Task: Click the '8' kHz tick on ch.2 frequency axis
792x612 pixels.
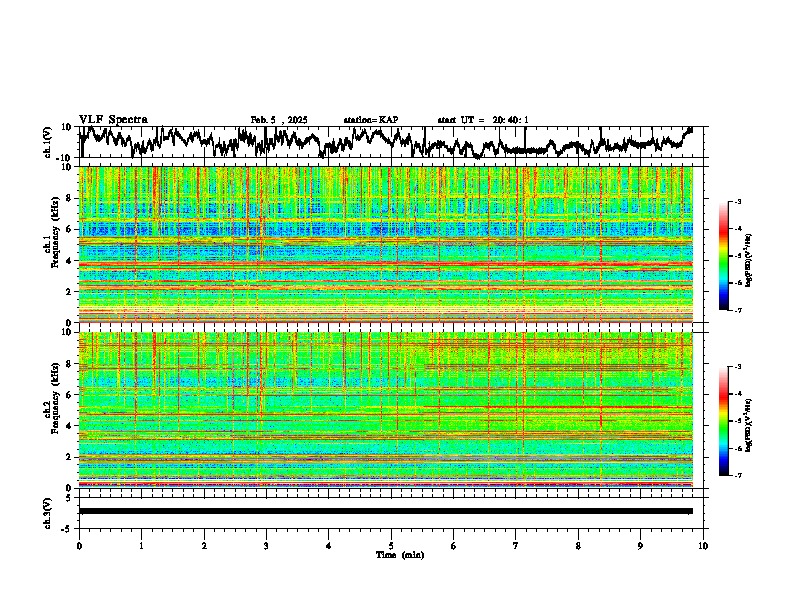Action: [x=70, y=364]
